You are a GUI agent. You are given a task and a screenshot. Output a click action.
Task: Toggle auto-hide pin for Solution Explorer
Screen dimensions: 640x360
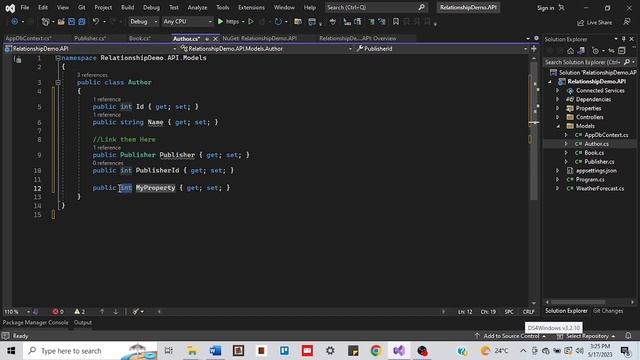point(624,39)
